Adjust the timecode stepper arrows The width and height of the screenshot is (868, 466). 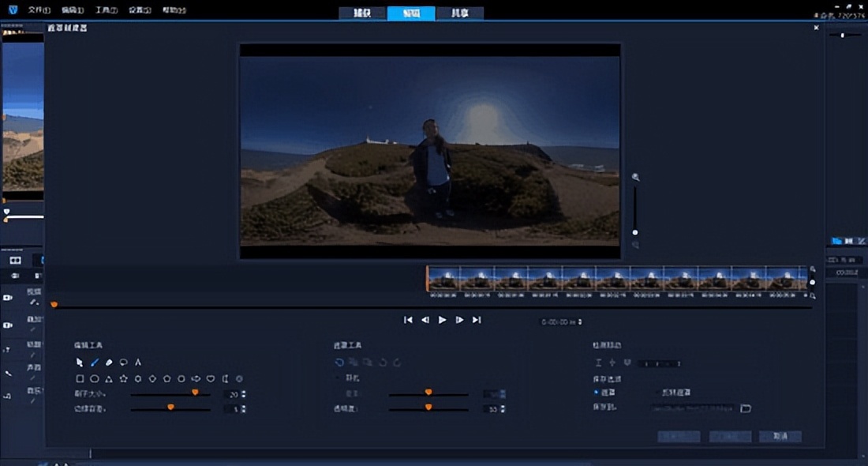point(580,322)
